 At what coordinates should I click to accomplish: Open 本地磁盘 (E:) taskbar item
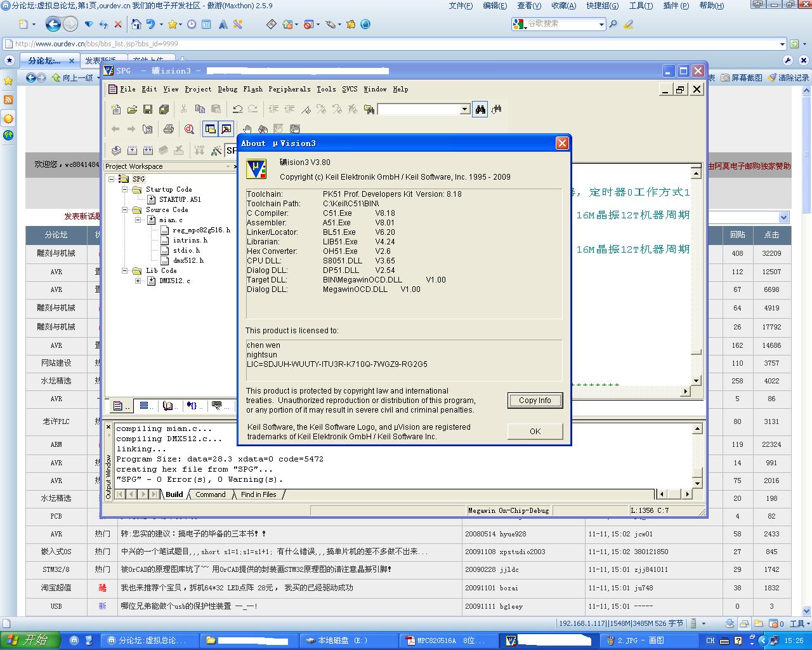point(349,640)
